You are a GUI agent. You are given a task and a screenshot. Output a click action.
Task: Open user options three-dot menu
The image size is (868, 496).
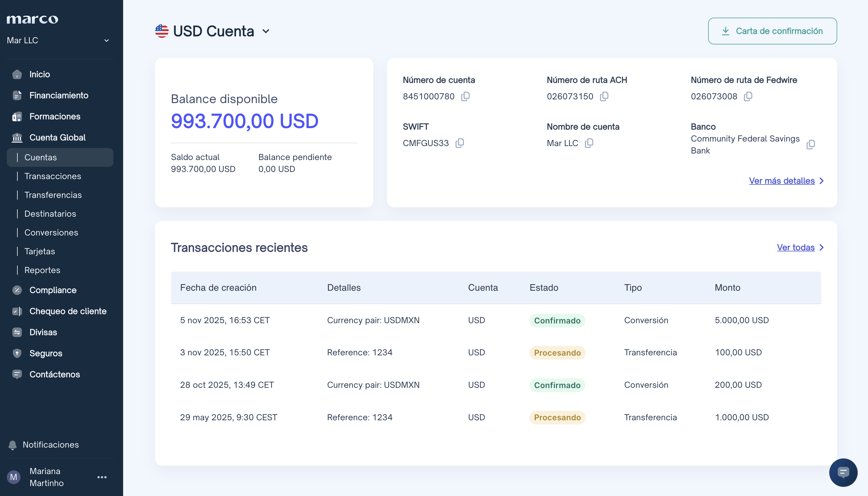pyautogui.click(x=102, y=477)
